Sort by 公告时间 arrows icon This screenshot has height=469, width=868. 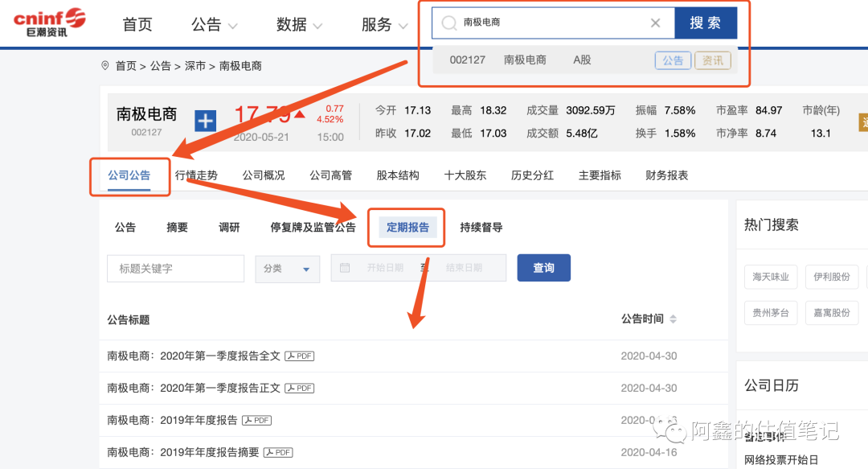point(674,319)
